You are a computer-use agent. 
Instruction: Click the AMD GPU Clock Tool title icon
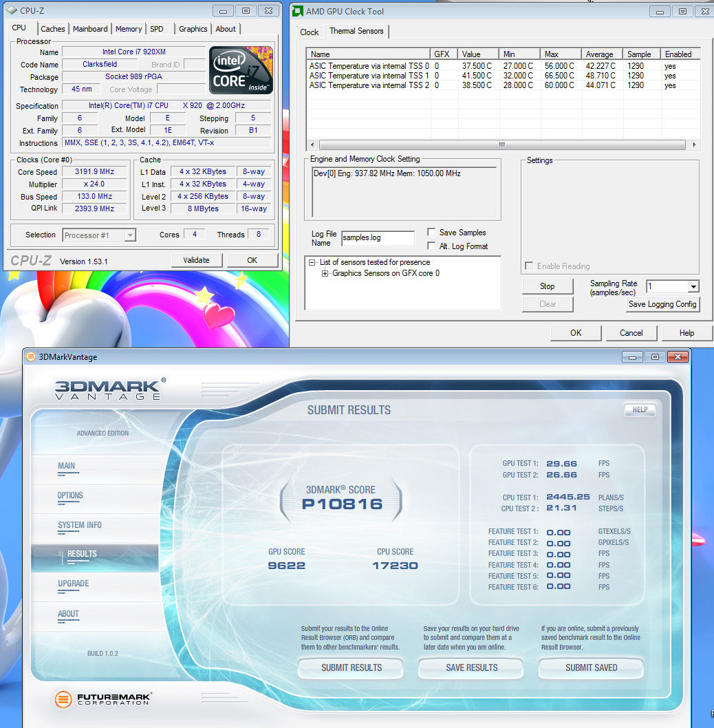(x=298, y=11)
